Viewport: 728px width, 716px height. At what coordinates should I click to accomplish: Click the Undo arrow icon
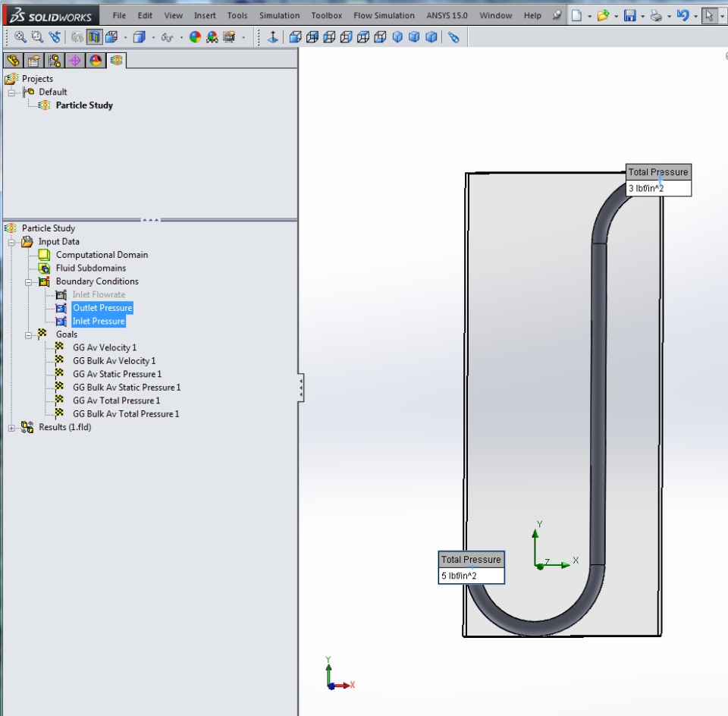(682, 16)
